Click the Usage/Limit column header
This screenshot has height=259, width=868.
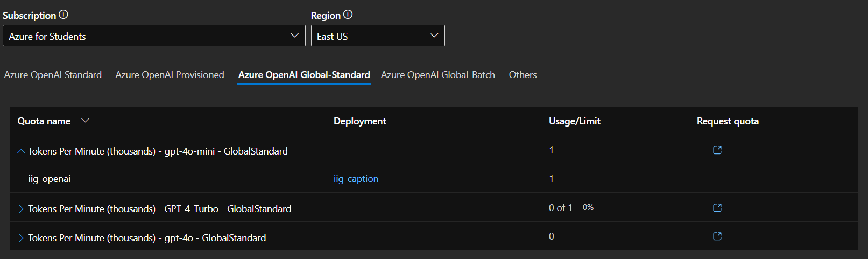tap(575, 121)
